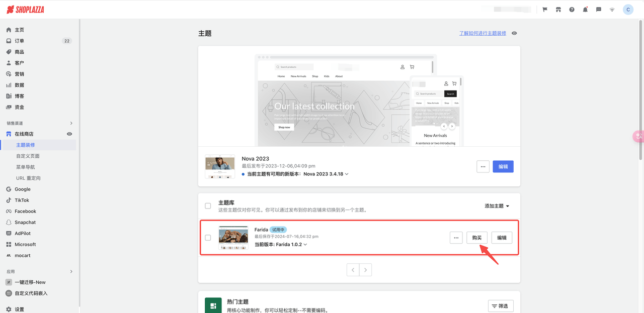Image resolution: width=644 pixels, height=313 pixels.
Task: Open the TikTok sales channel
Action: tap(22, 200)
